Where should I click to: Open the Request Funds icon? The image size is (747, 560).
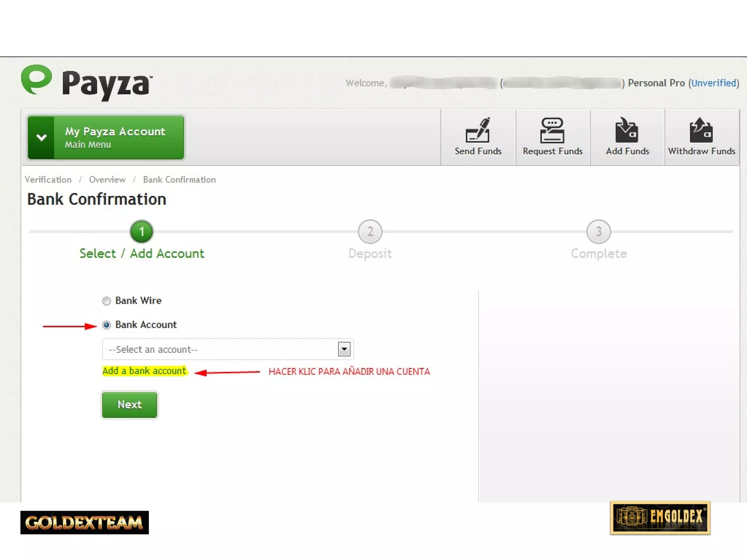552,130
